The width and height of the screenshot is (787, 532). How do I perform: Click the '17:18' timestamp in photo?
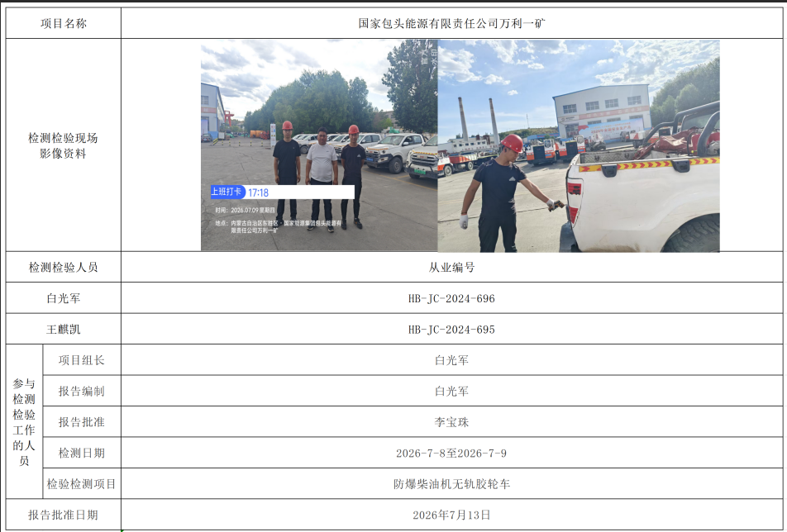(x=259, y=192)
